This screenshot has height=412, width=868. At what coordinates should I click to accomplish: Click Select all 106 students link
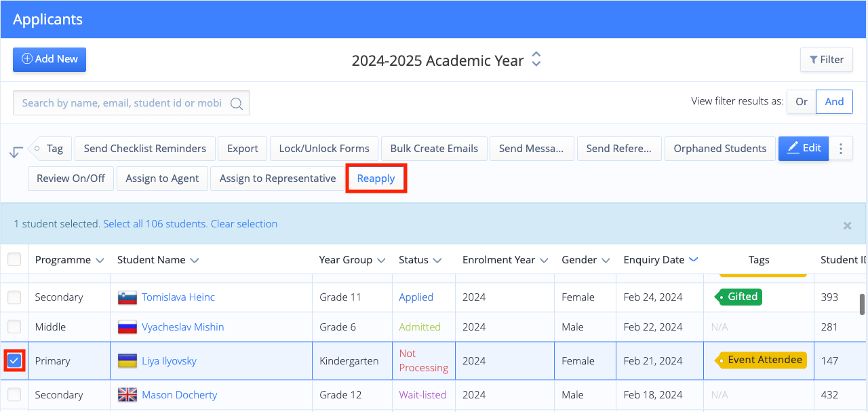(x=155, y=224)
